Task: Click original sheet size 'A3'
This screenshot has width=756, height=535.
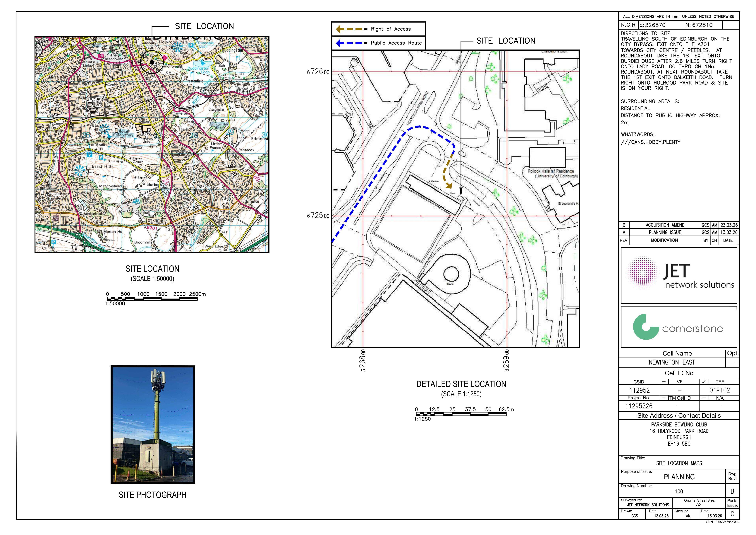Action: tap(699, 505)
